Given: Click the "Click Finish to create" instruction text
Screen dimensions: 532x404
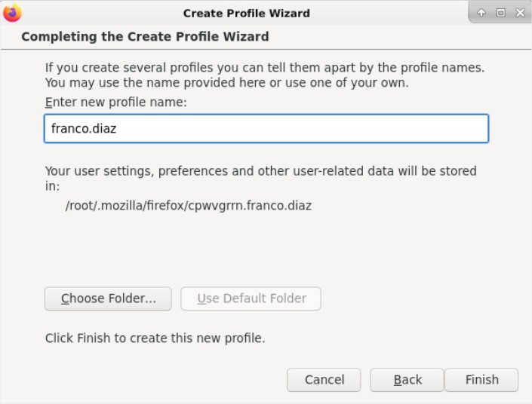Looking at the screenshot, I should [x=155, y=338].
